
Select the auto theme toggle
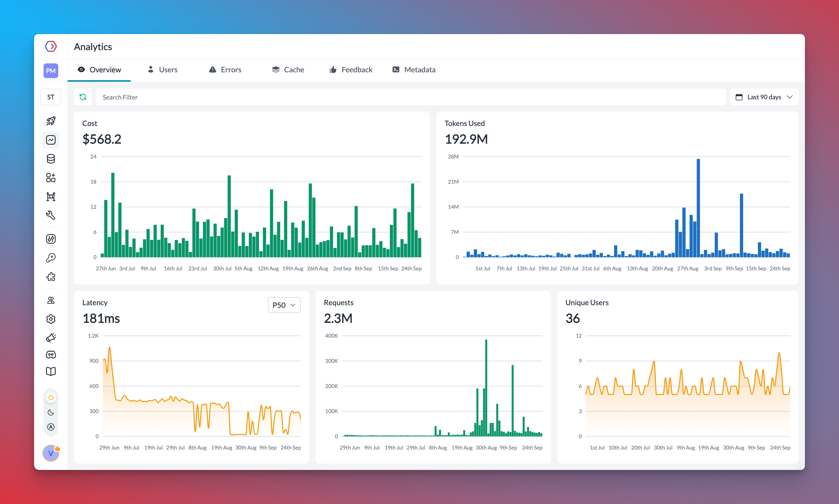tap(51, 427)
